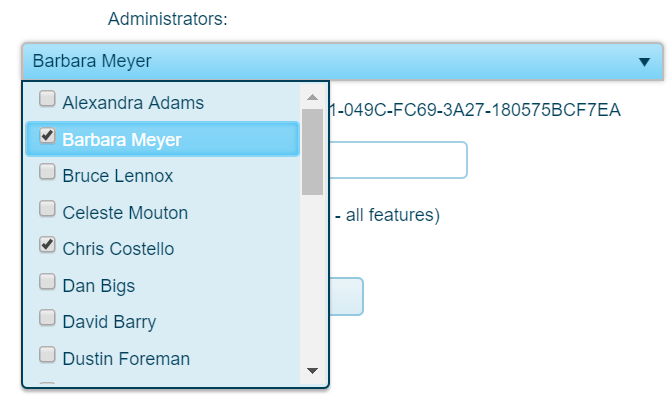Select the Celeste Mouton list entry
This screenshot has height=396, width=669.
click(163, 213)
